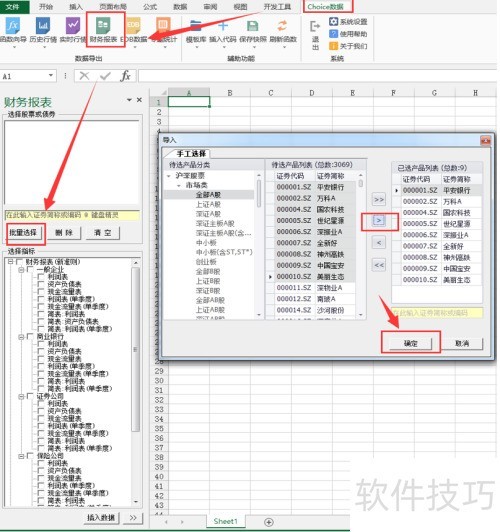Viewport: 500px width, 532px height.
Task: Click the yellow 证券简称 input in side pane
Action: 72,215
